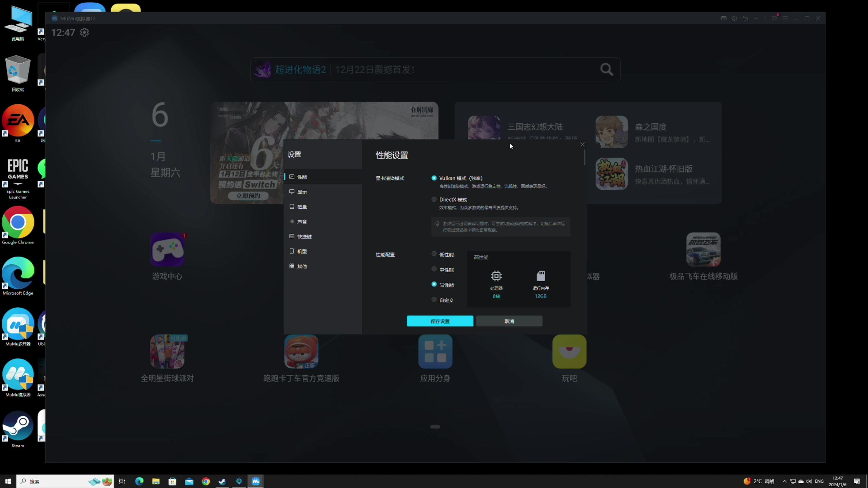Click the home page indicator dot

[435, 427]
